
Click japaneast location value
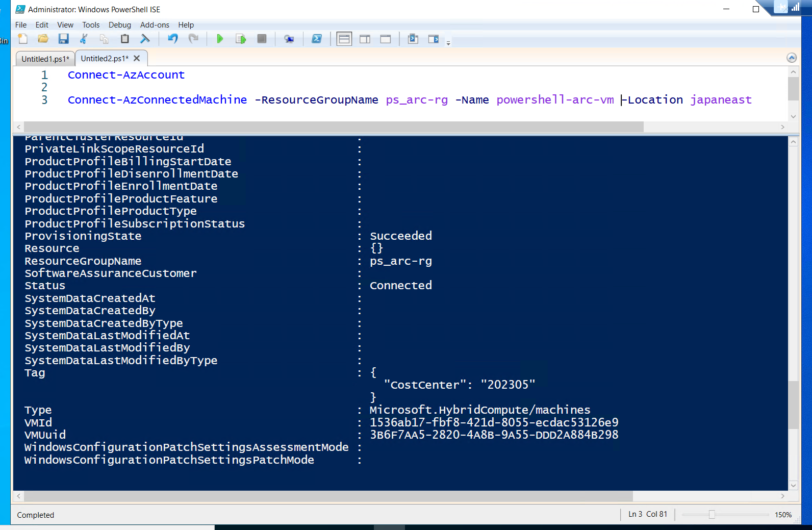[721, 100]
